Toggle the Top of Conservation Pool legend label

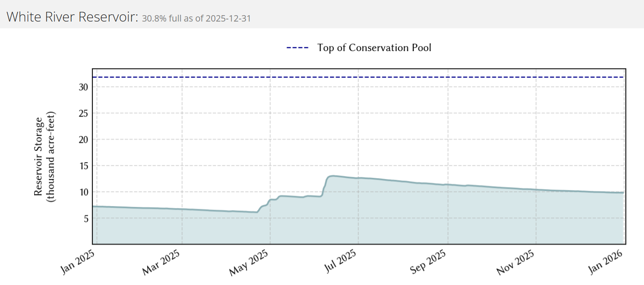pos(374,48)
